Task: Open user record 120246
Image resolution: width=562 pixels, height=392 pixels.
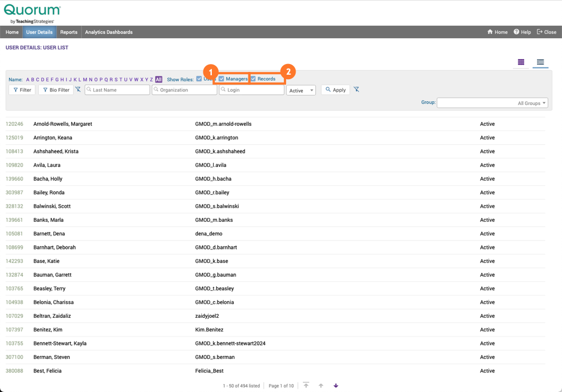Action: 15,124
